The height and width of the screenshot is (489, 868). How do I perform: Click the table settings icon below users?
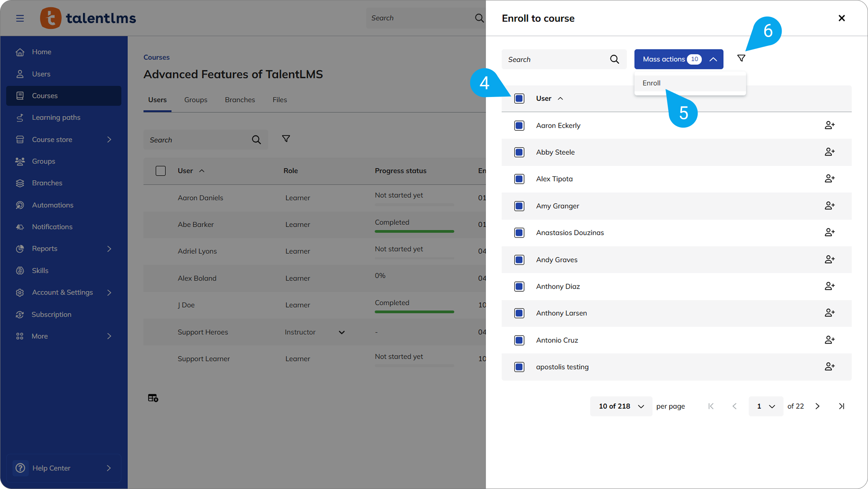[x=153, y=398]
